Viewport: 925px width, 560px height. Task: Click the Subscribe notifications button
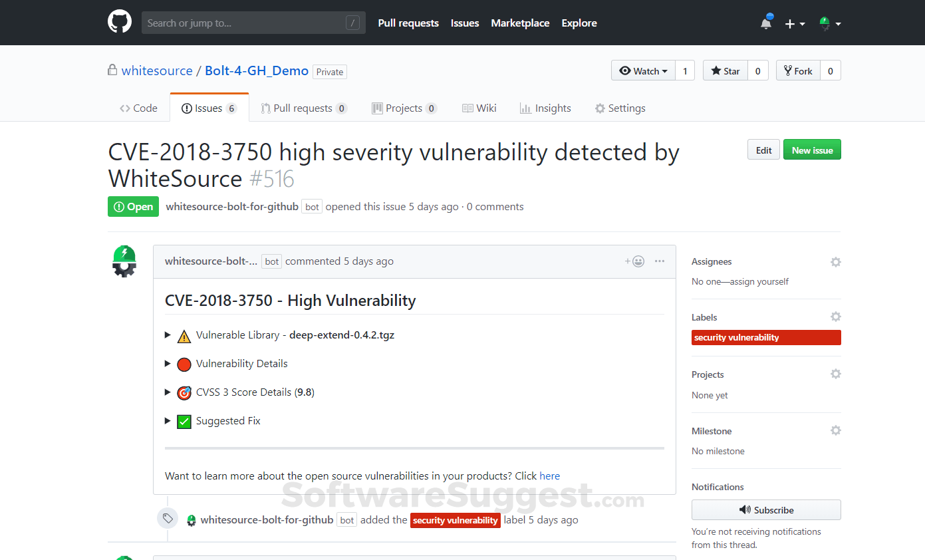tap(766, 510)
